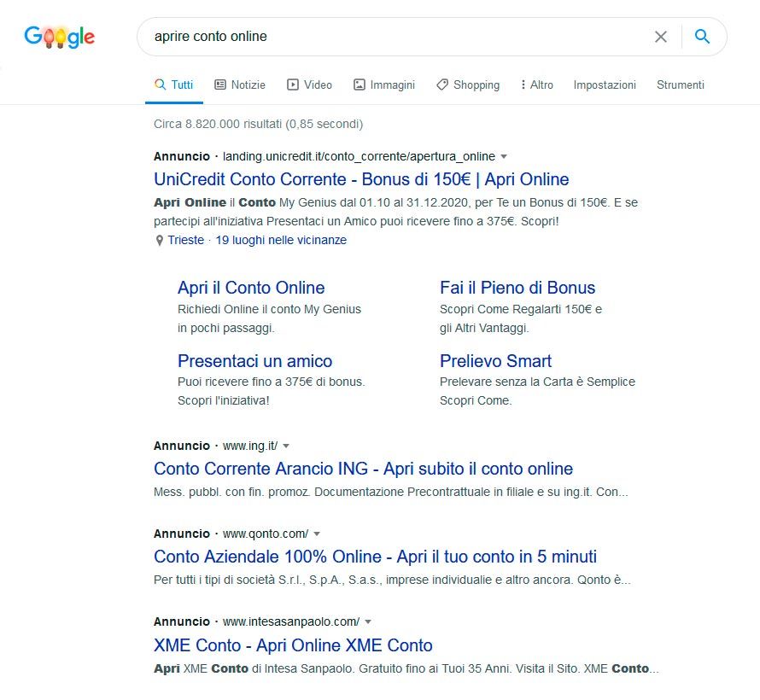Switch to the Tutti tab
This screenshot has width=760, height=700.
click(x=180, y=85)
